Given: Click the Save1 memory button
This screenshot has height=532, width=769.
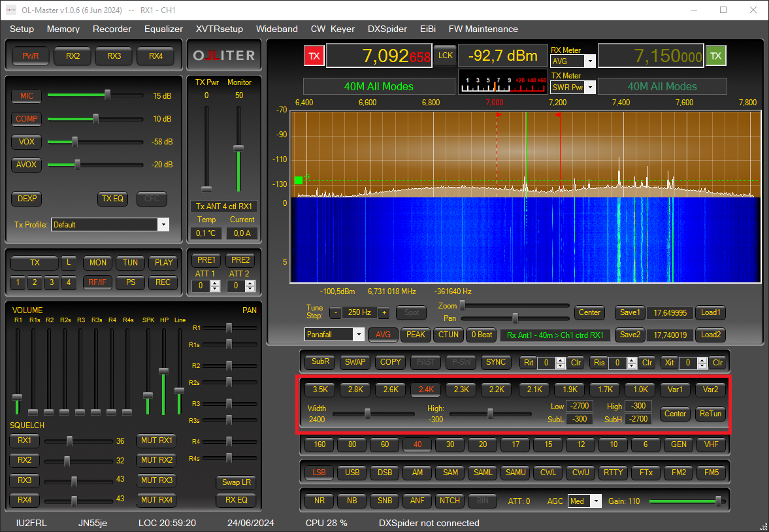Looking at the screenshot, I should [629, 312].
